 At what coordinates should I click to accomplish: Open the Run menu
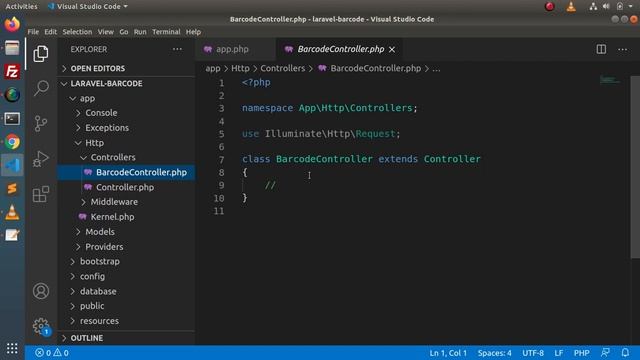tap(140, 32)
